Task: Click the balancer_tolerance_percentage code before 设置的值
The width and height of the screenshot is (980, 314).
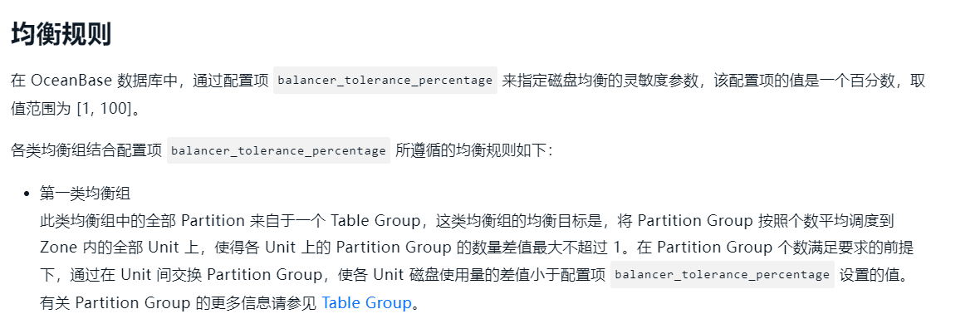Action: pos(722,275)
